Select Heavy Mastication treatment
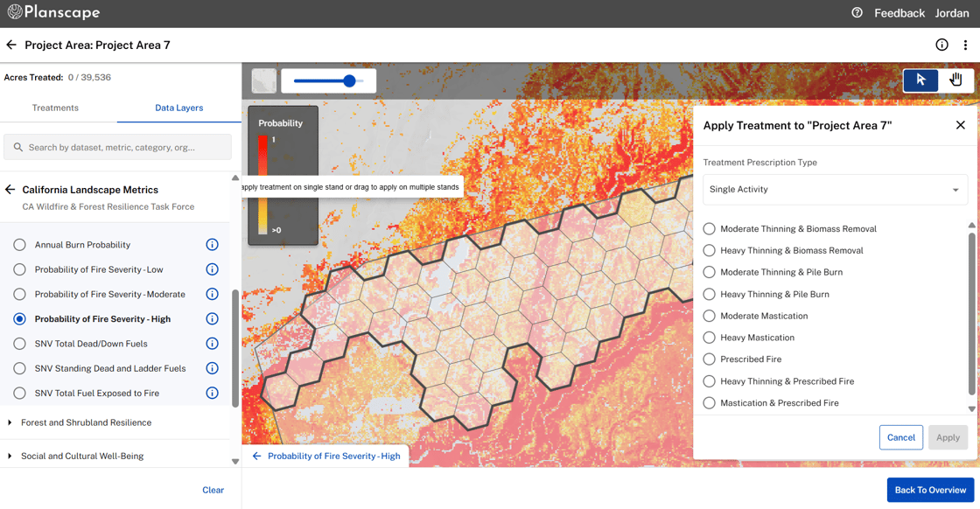Image resolution: width=980 pixels, height=509 pixels. (709, 338)
